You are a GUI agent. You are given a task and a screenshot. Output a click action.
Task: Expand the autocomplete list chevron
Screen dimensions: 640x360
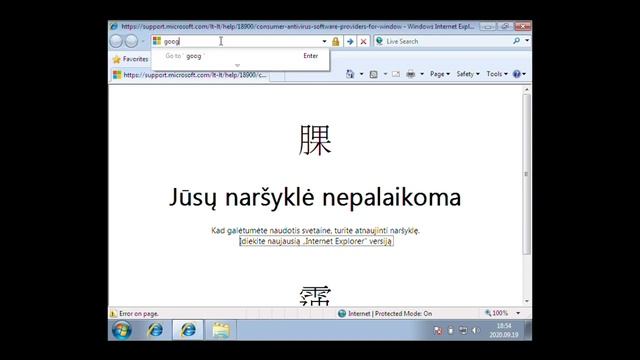[x=238, y=65]
